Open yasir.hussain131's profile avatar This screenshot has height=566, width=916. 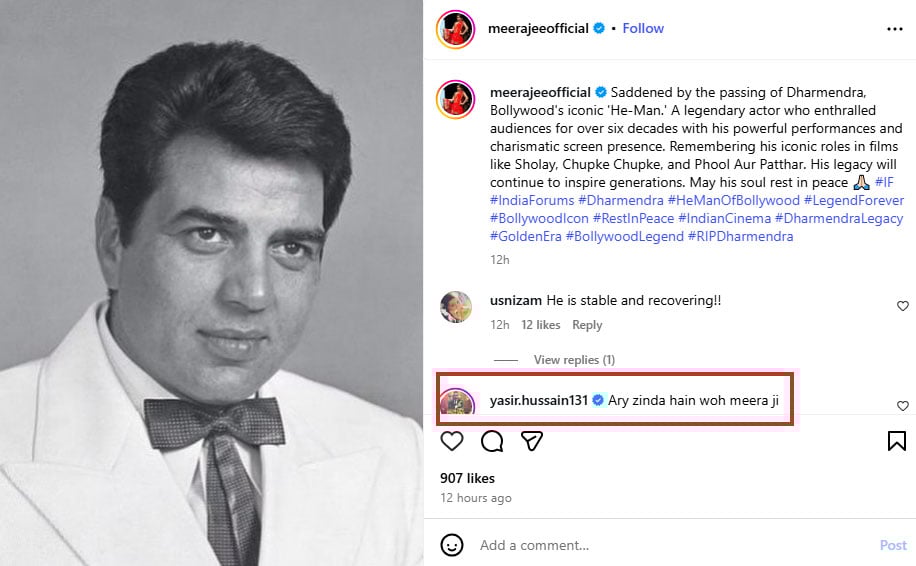[456, 401]
